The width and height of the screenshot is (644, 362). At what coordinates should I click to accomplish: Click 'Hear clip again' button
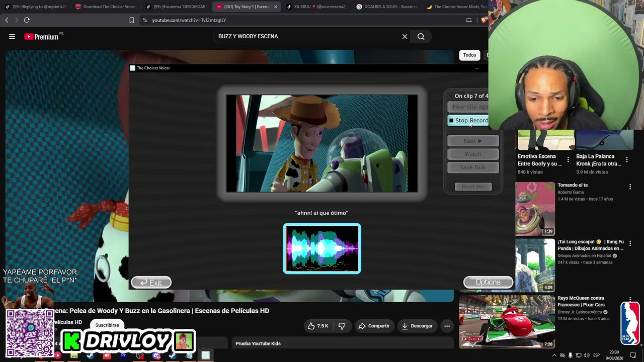tap(468, 107)
